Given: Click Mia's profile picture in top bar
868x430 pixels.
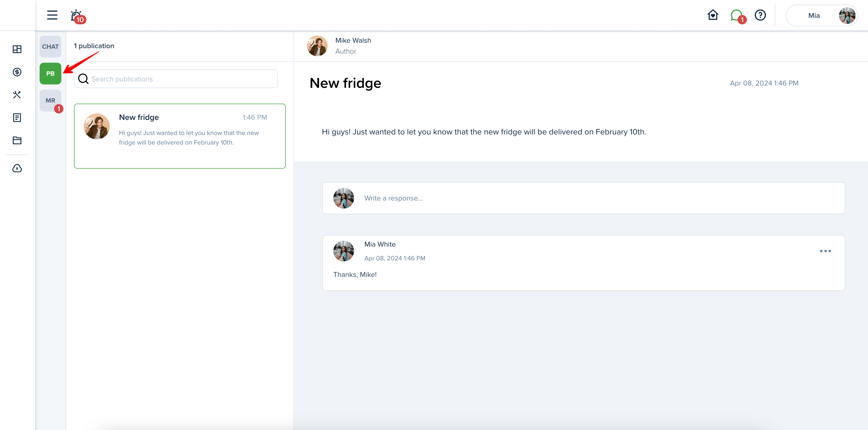Looking at the screenshot, I should [x=847, y=16].
